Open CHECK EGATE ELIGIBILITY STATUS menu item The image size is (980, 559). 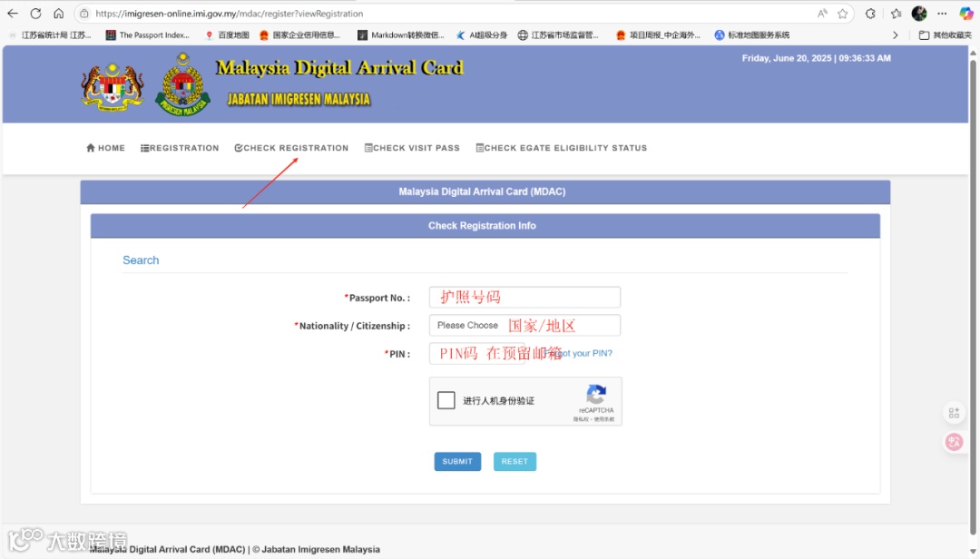tap(562, 148)
